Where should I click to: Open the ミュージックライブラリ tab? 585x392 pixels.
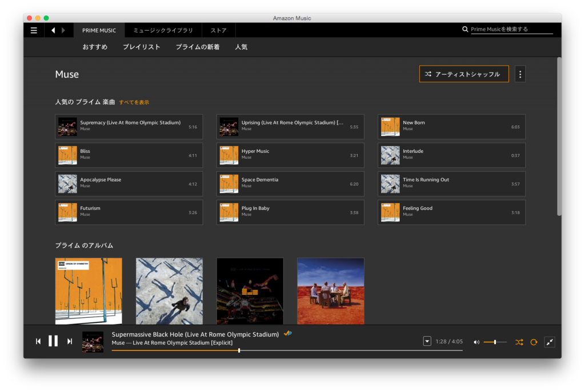click(163, 30)
